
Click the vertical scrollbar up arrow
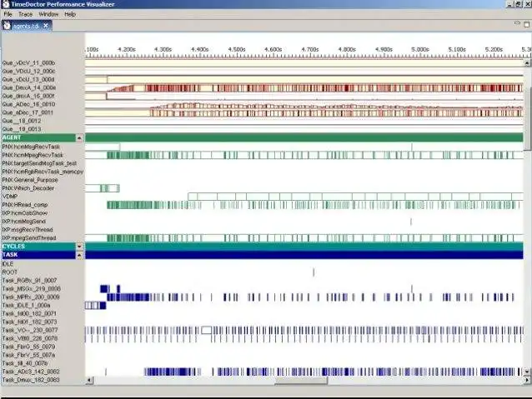[x=527, y=63]
